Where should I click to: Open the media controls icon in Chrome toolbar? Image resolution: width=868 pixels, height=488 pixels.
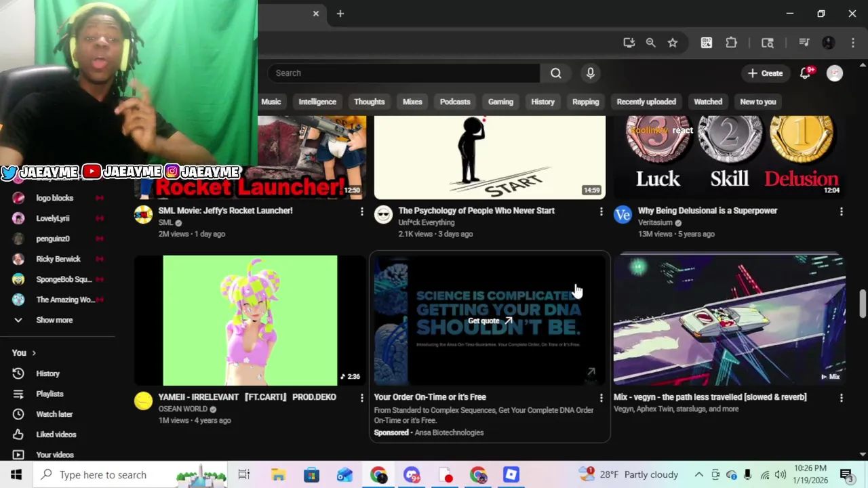[804, 43]
